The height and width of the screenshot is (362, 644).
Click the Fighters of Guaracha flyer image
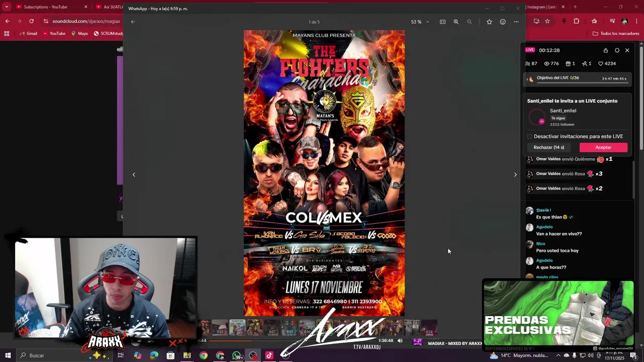coord(324,173)
